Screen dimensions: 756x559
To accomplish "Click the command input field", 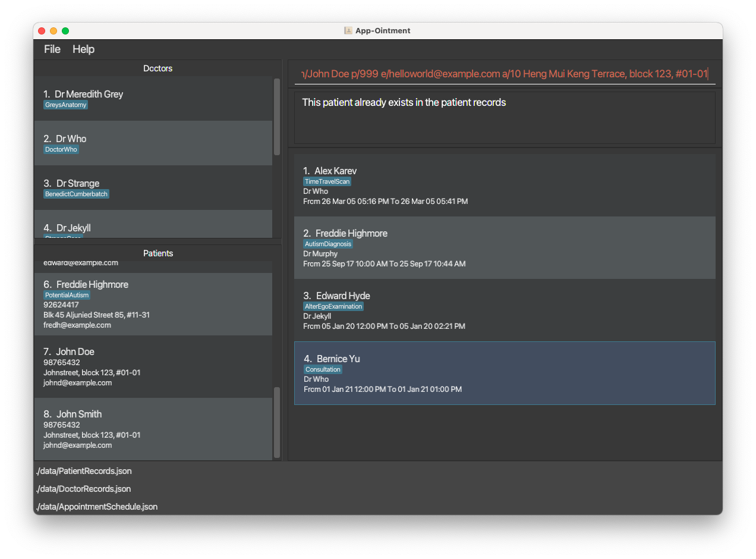I will (x=505, y=74).
